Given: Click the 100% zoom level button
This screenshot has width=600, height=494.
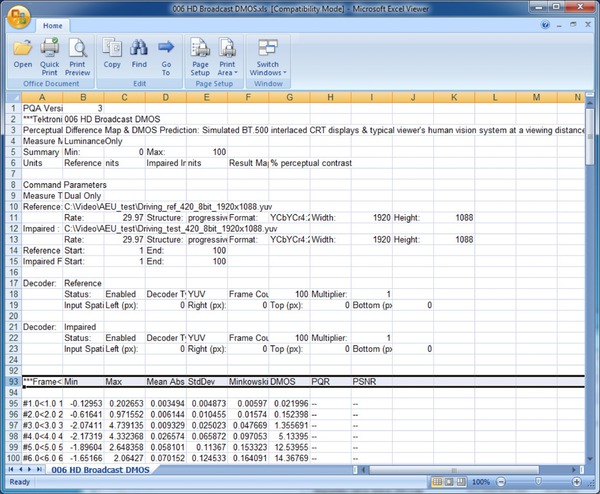Looking at the screenshot, I should click(483, 481).
